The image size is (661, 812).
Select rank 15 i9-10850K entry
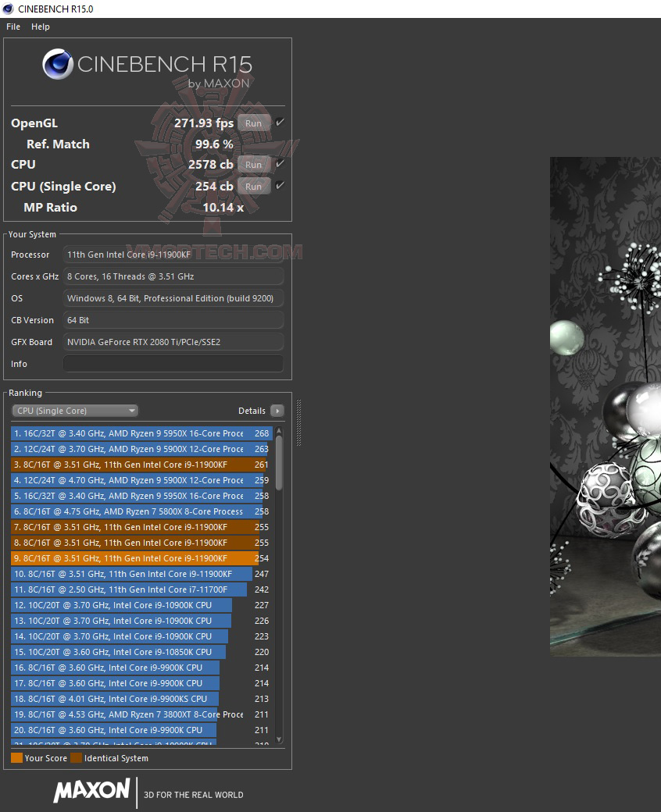click(x=141, y=652)
